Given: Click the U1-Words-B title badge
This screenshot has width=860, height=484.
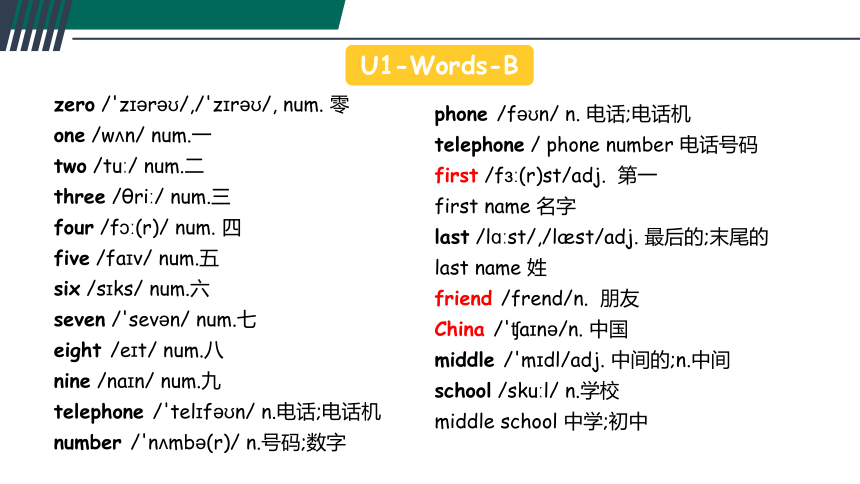Looking at the screenshot, I should pyautogui.click(x=439, y=65).
